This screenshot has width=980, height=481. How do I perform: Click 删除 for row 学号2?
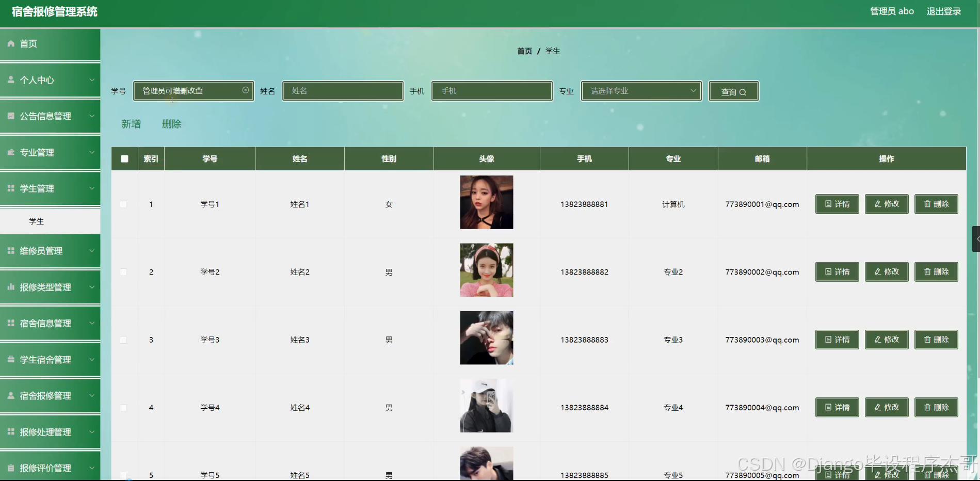click(936, 271)
